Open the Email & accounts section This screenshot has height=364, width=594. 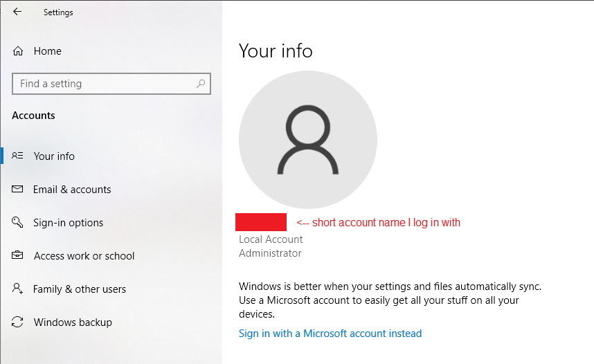click(x=72, y=190)
